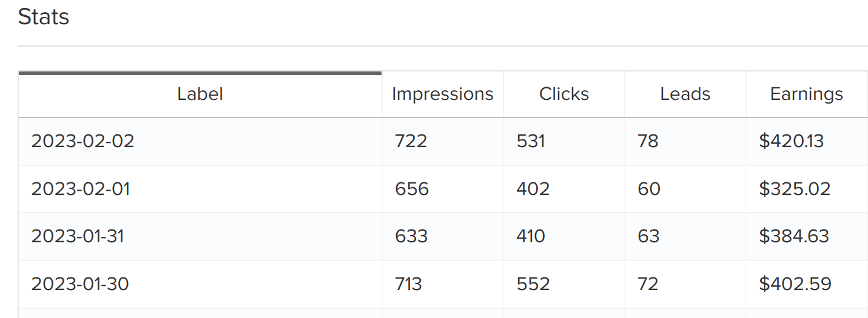Click leads value 60
The width and height of the screenshot is (868, 318).
[649, 189]
